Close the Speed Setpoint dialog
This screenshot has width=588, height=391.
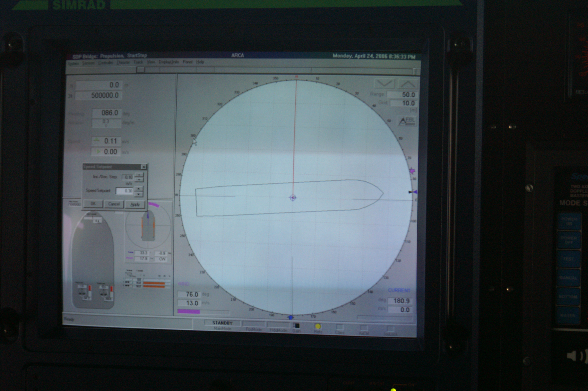click(143, 167)
